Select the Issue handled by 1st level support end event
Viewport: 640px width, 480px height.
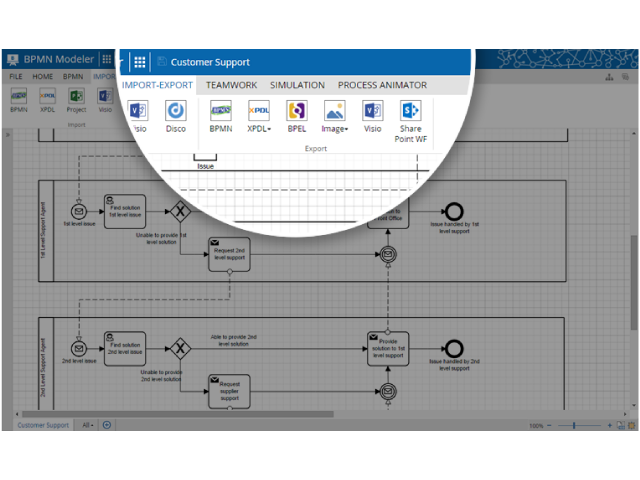[454, 211]
